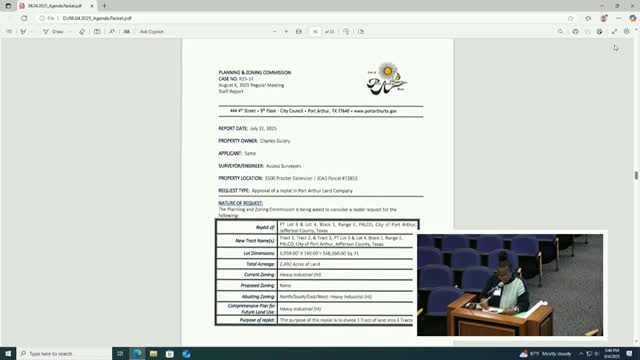Select the PDF highlight tool
The image size is (640, 360).
tap(23, 31)
